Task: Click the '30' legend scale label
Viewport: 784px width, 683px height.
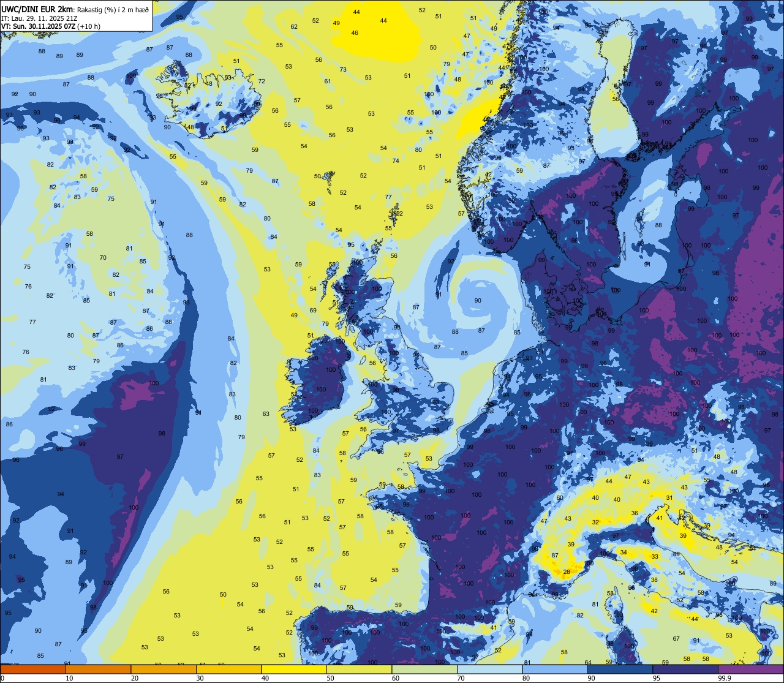Action: point(200,678)
